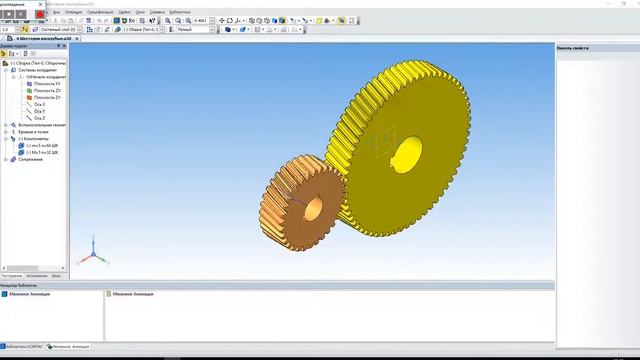Screen dimensions: 640x360
Task: Select Ось Z in the tree
Action: pos(40,118)
